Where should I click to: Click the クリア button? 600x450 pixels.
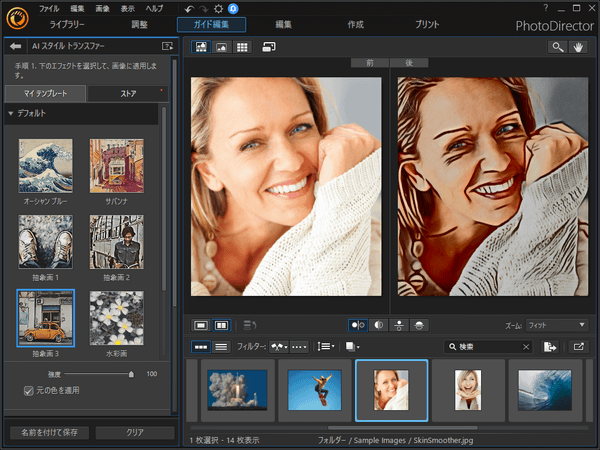pyautogui.click(x=135, y=433)
